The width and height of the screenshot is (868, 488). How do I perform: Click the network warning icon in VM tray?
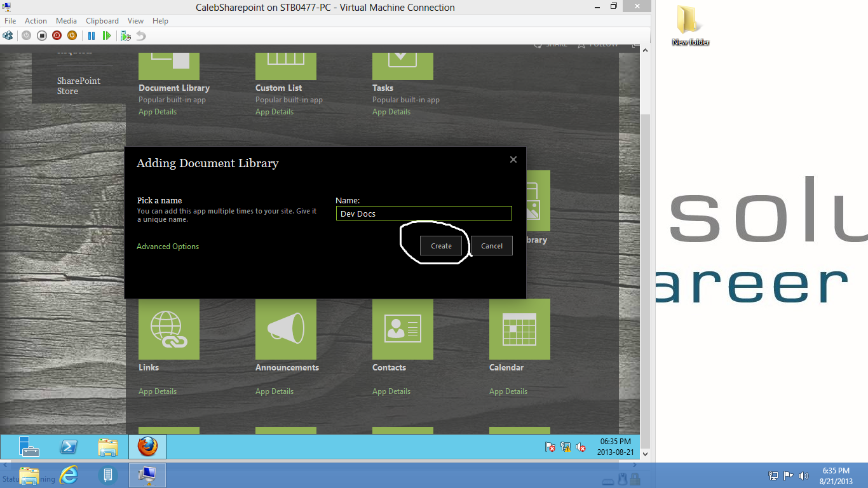point(566,447)
